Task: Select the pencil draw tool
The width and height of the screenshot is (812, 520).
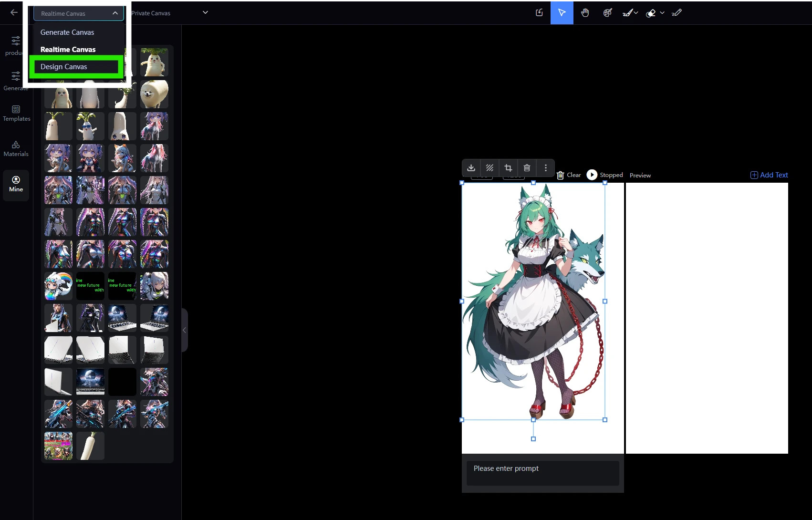Action: 677,13
